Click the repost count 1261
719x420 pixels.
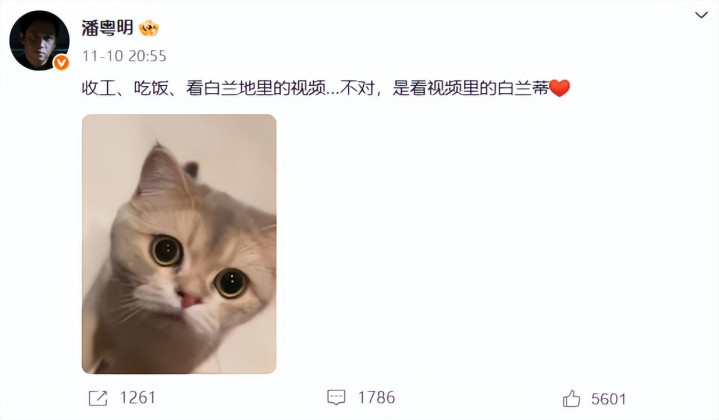click(x=138, y=398)
